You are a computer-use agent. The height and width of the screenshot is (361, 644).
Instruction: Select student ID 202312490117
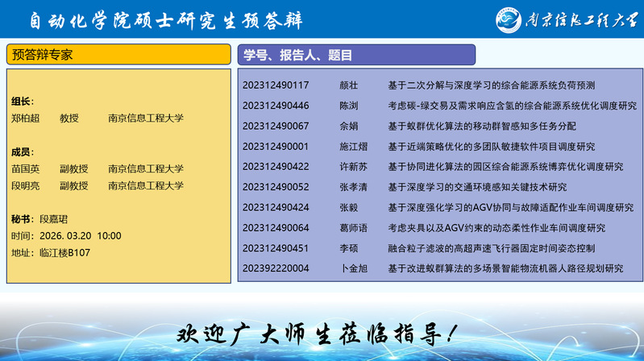click(x=276, y=85)
